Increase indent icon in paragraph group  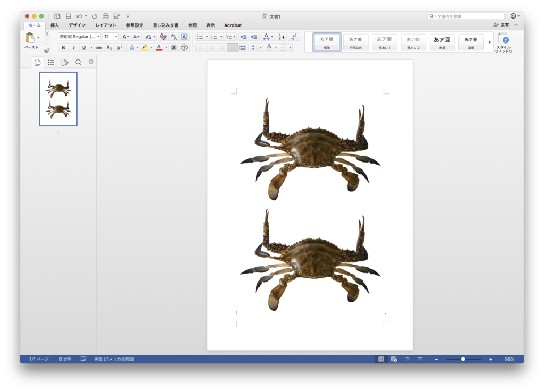click(x=254, y=37)
